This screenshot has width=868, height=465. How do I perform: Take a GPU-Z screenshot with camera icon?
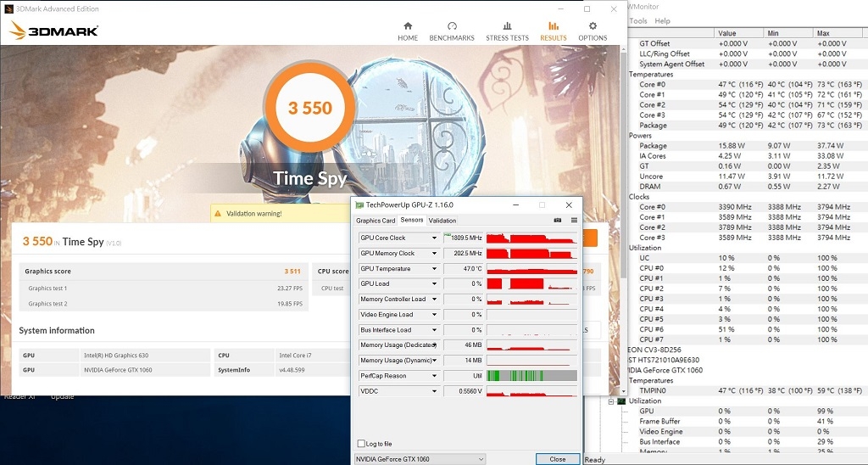(x=558, y=220)
